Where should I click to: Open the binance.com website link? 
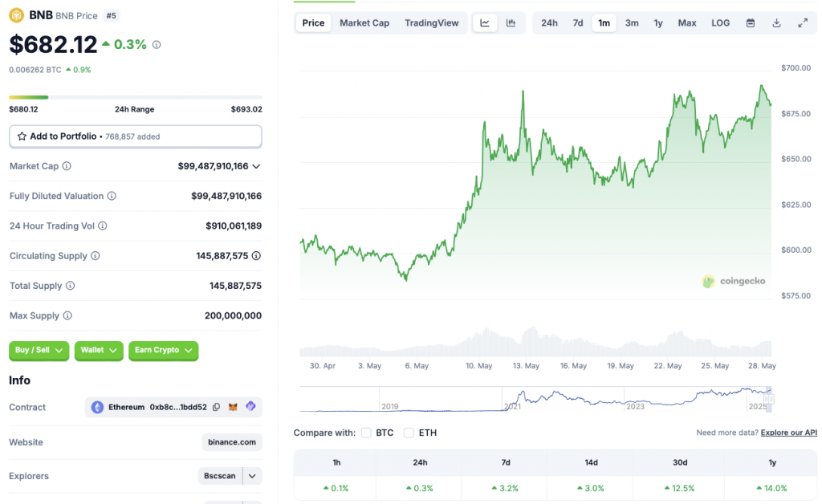point(232,442)
